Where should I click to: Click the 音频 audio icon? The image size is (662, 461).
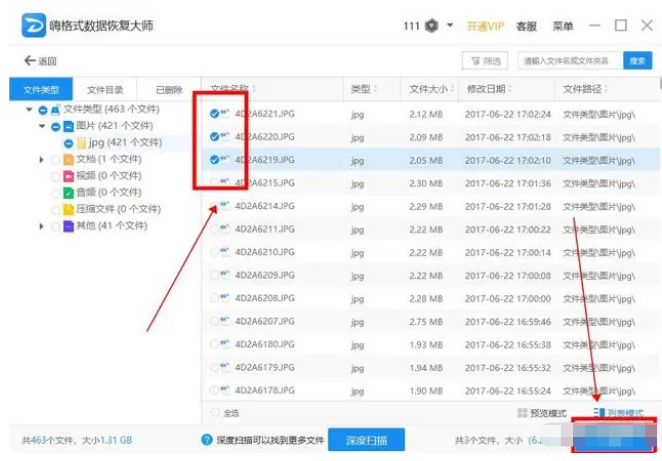pyautogui.click(x=68, y=193)
